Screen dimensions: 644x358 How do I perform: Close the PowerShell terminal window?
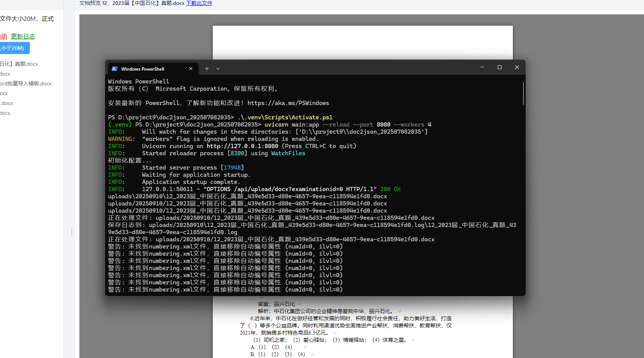point(517,67)
